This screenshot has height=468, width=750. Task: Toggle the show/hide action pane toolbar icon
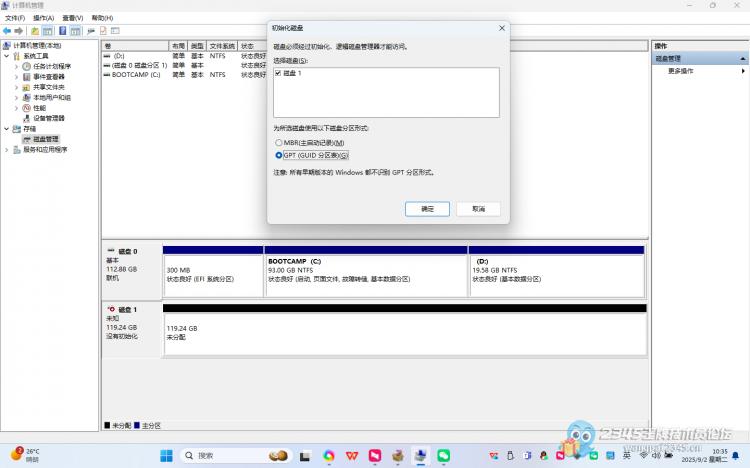75,31
